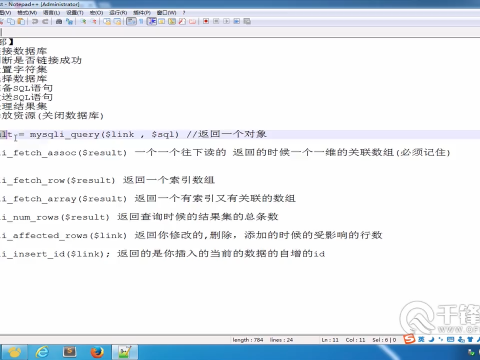Undo last edit with toolbar arrow
Viewport: 480px width, 360px height.
[x=35, y=21]
